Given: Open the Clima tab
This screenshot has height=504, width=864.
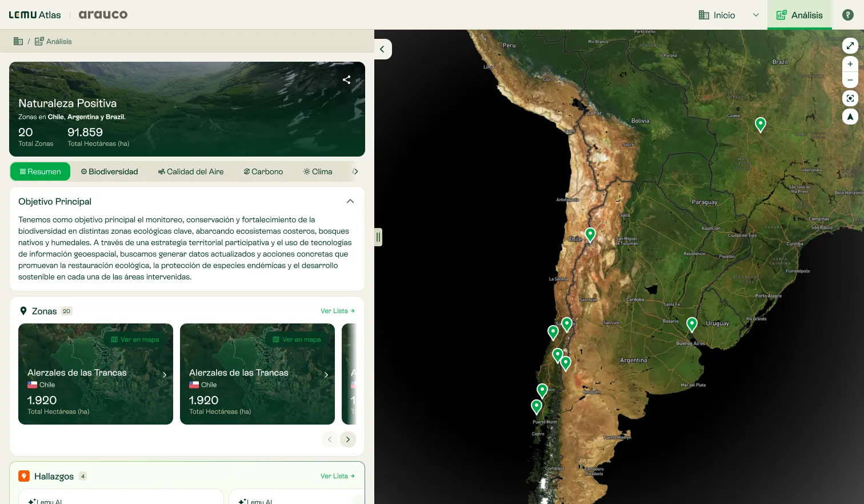Looking at the screenshot, I should [318, 171].
